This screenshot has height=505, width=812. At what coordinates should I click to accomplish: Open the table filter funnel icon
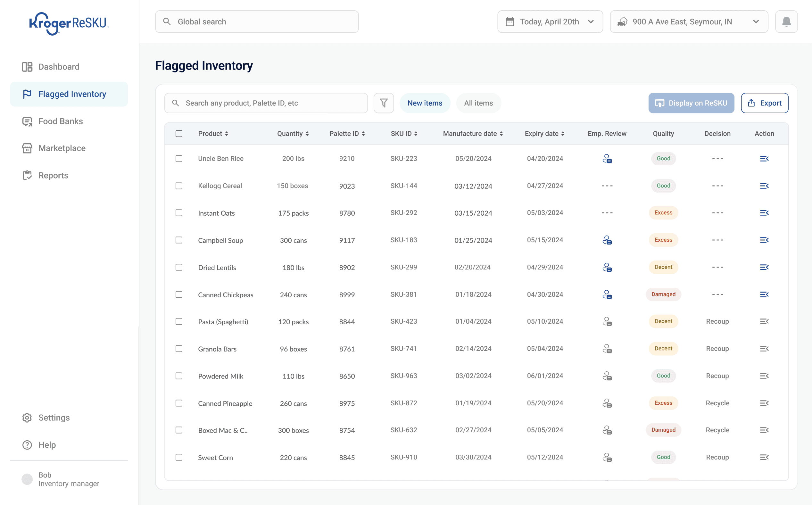384,103
